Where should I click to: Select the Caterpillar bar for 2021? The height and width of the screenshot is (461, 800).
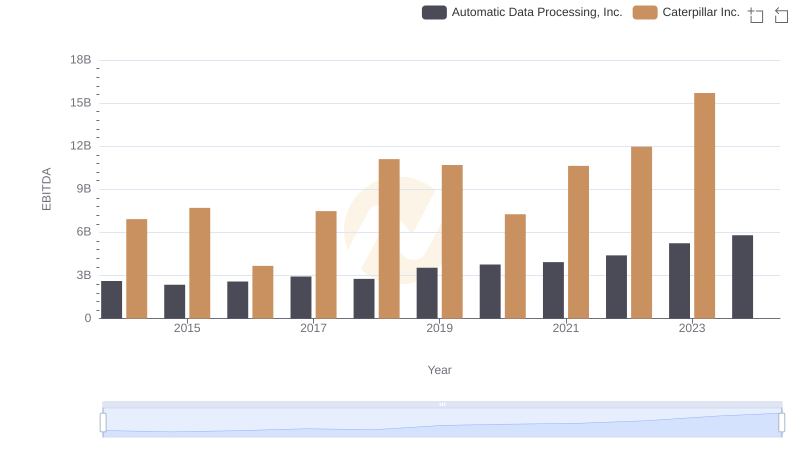tap(579, 242)
